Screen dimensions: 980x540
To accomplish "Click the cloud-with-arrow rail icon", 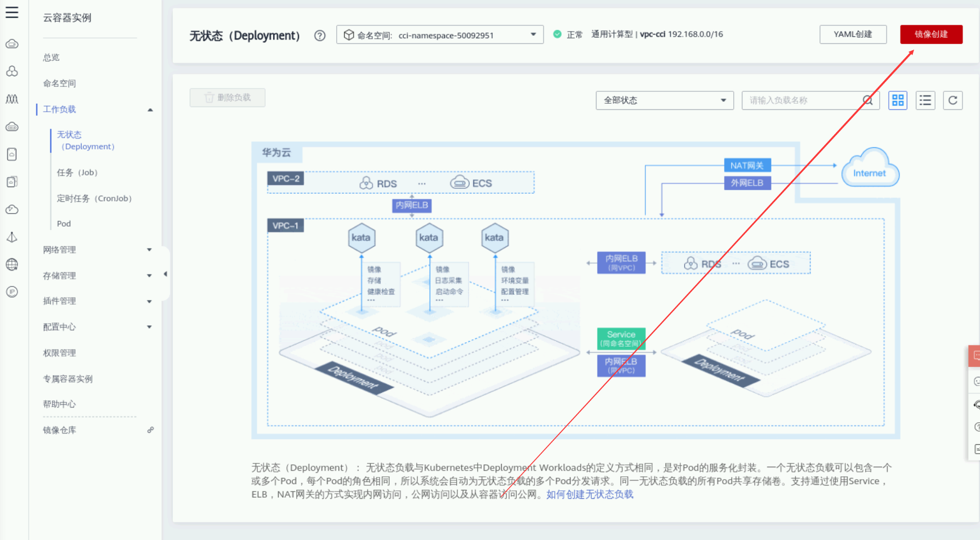I will point(12,210).
